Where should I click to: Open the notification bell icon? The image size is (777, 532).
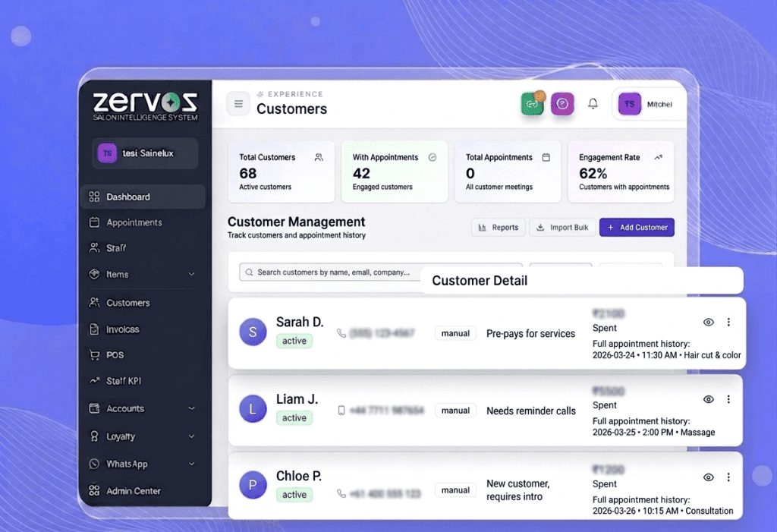593,104
